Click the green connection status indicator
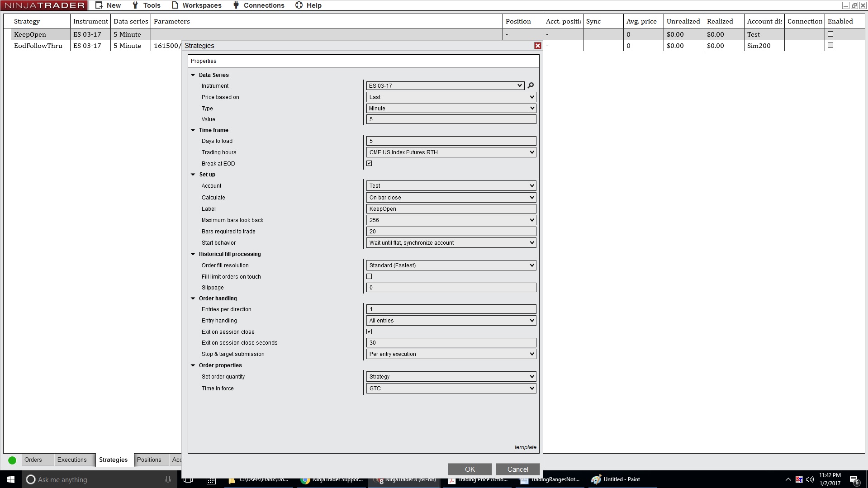The height and width of the screenshot is (488, 868). pos(12,460)
